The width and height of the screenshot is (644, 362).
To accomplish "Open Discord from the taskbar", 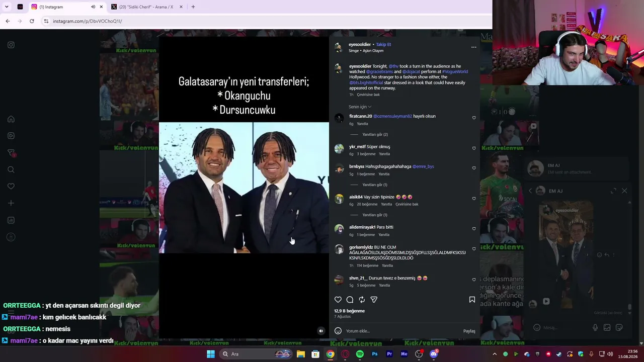I will tap(434, 354).
